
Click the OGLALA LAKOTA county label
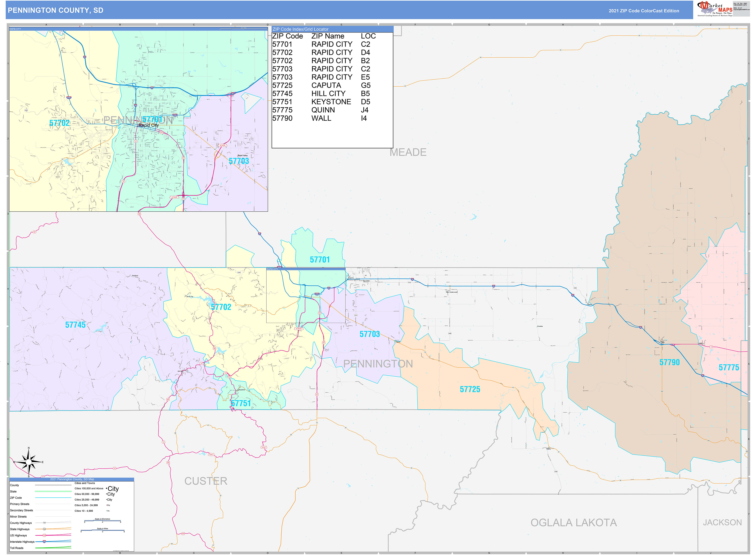pos(574,523)
